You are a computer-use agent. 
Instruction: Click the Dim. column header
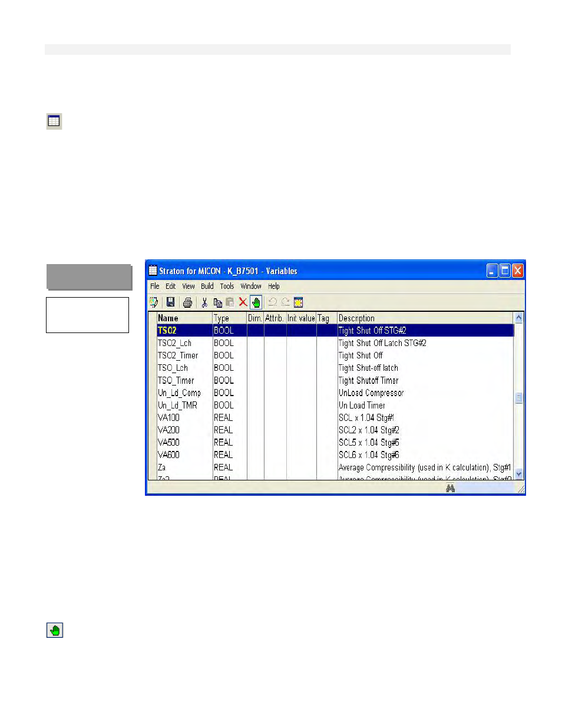click(255, 318)
